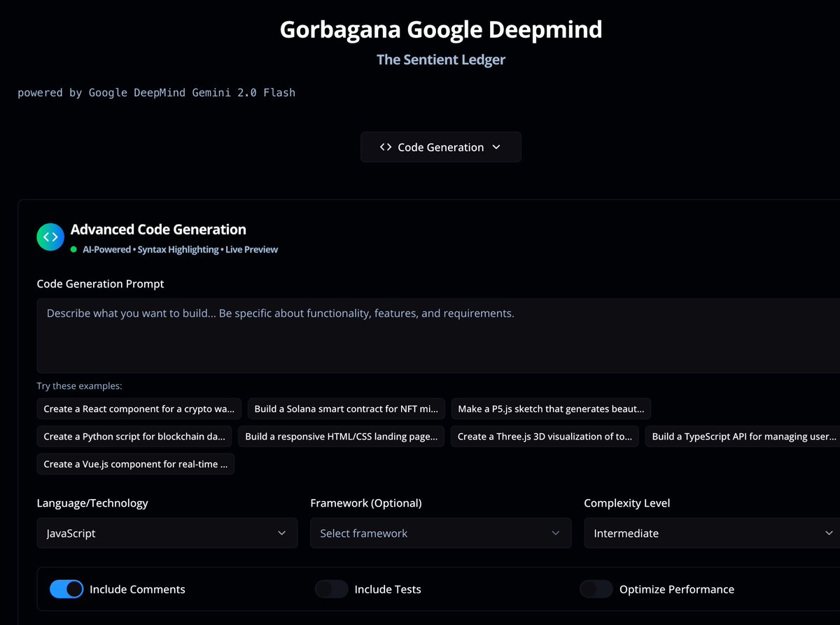
Task: Open the Code Generation mode dropdown
Action: pos(440,147)
